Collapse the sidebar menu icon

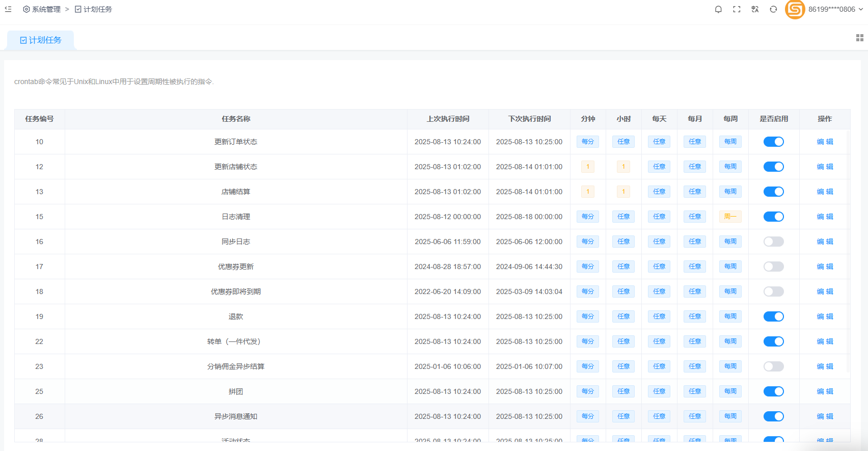coord(8,9)
